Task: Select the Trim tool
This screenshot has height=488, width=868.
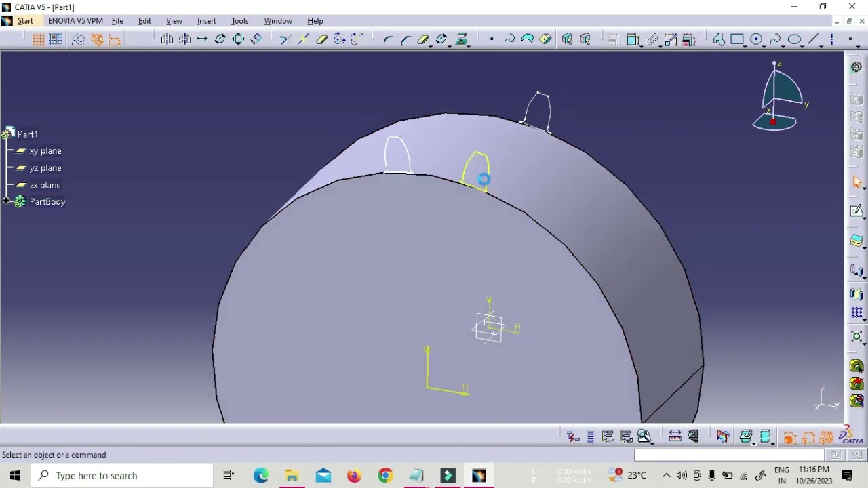Action: [285, 39]
